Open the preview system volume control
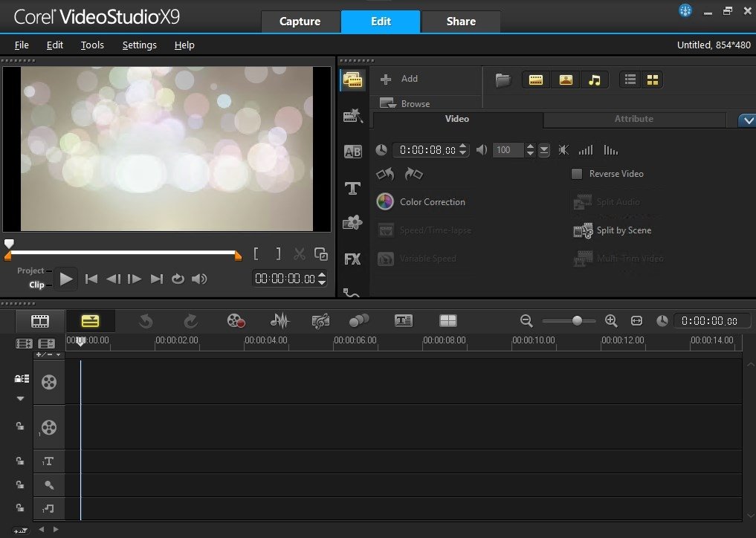The image size is (756, 538). coord(199,279)
